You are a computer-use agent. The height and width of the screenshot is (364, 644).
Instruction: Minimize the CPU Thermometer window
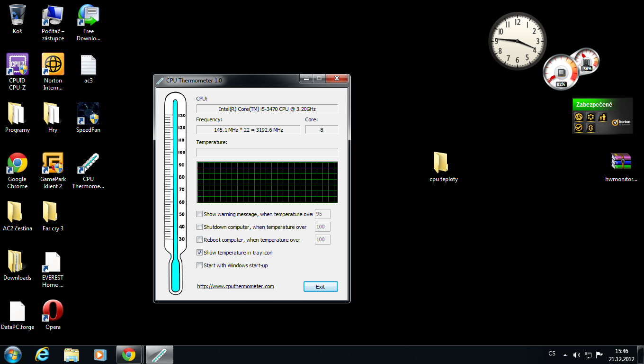click(x=306, y=78)
